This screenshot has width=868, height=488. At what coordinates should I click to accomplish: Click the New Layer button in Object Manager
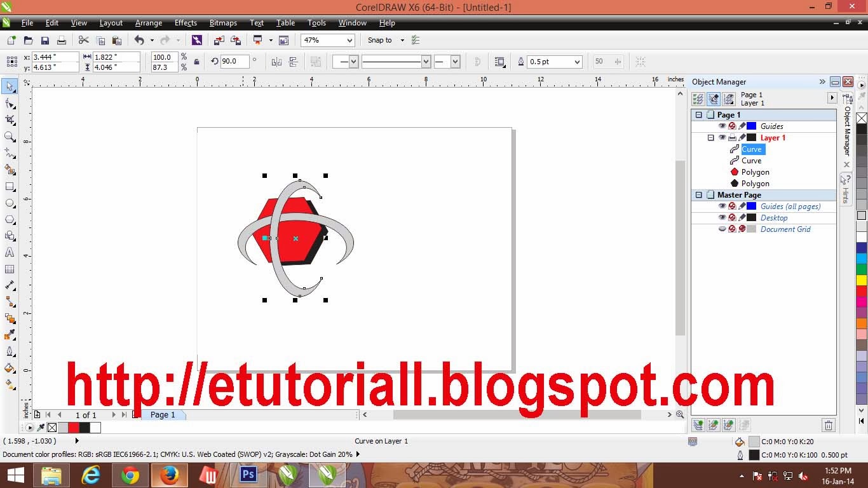(698, 425)
